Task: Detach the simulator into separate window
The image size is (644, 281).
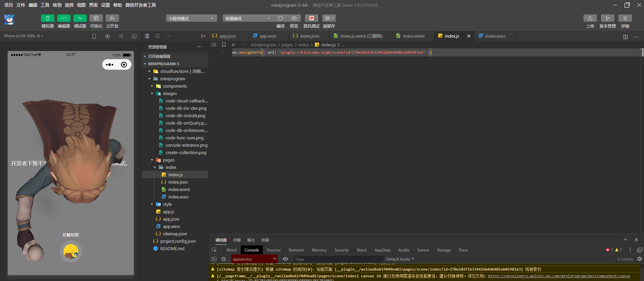Action: point(134,36)
